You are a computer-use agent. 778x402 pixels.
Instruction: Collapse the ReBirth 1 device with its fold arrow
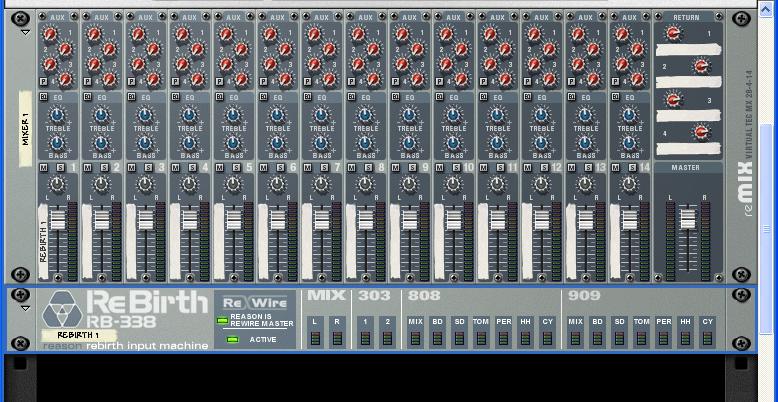[x=25, y=308]
